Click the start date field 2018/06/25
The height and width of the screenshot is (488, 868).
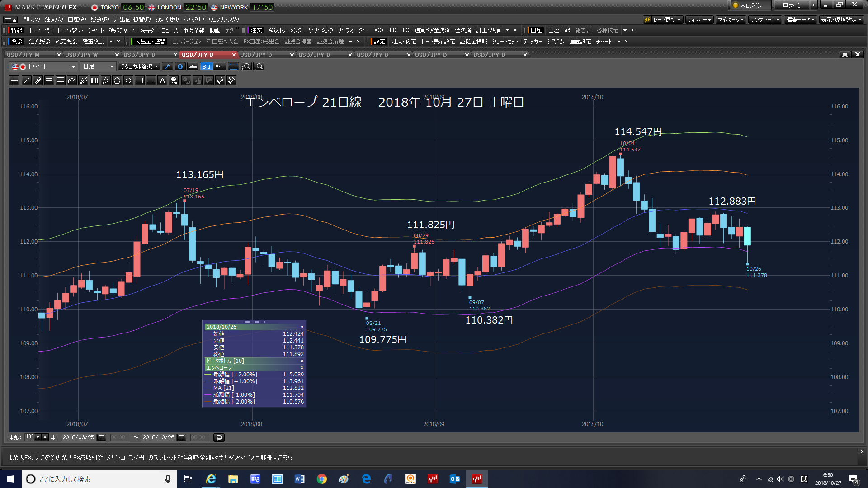click(x=78, y=437)
